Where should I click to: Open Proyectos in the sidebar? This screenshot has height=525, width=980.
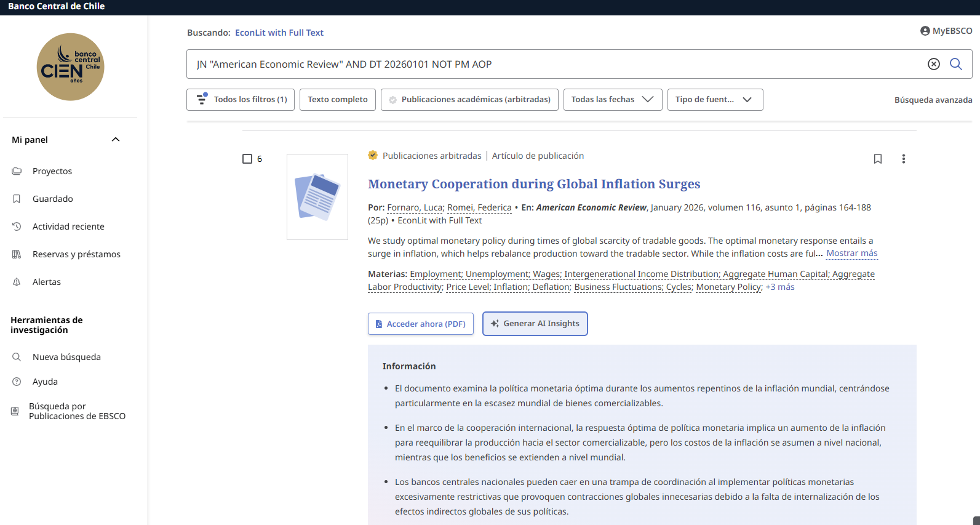(52, 171)
